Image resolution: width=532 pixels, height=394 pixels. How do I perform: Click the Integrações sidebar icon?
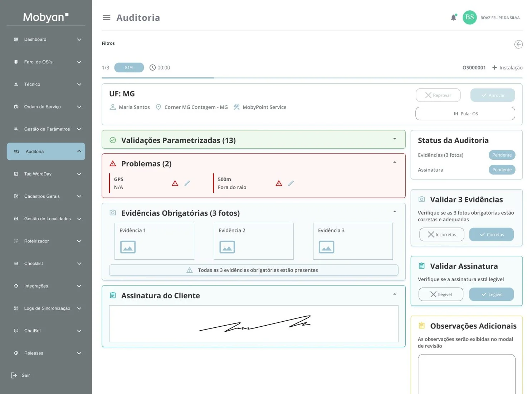tap(16, 286)
